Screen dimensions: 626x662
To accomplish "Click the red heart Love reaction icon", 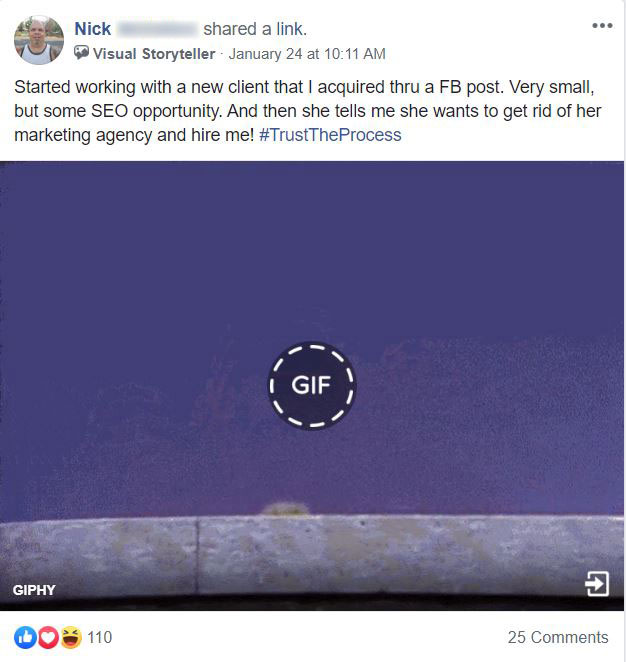I will [48, 637].
